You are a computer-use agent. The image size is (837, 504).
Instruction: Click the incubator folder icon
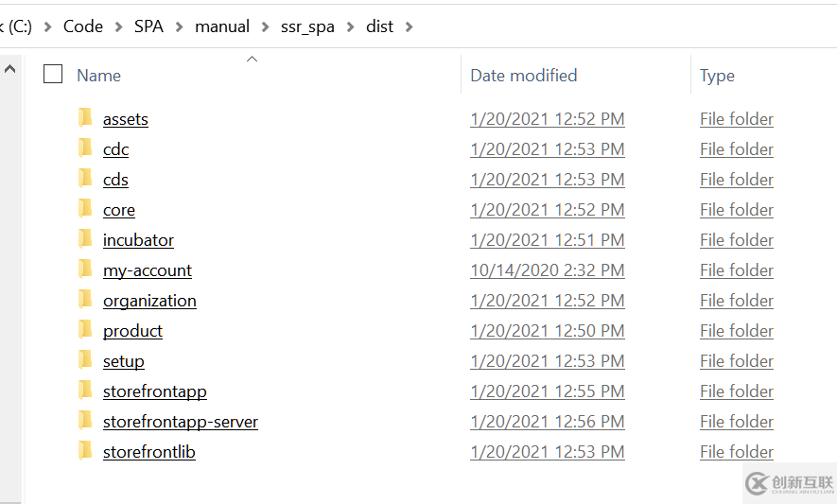coord(85,238)
